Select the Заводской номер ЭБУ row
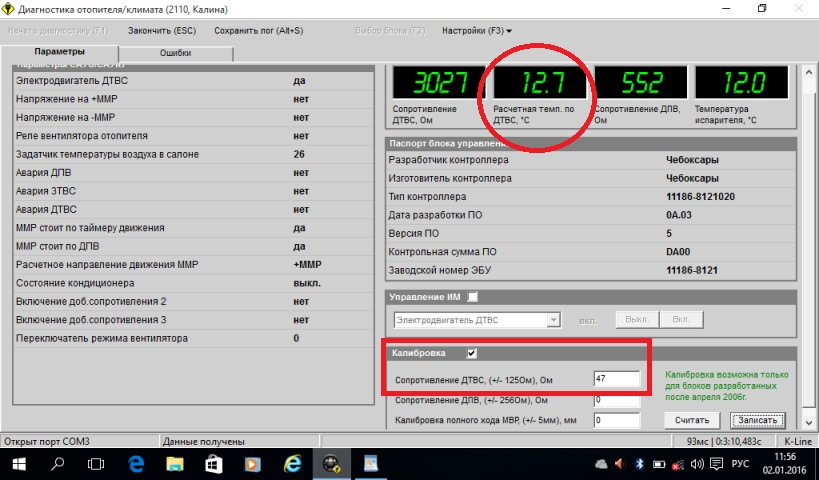The height and width of the screenshot is (480, 819). coord(591,271)
